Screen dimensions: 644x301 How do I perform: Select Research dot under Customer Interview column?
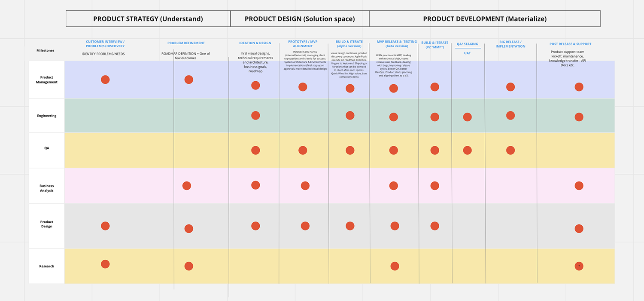pos(105,264)
